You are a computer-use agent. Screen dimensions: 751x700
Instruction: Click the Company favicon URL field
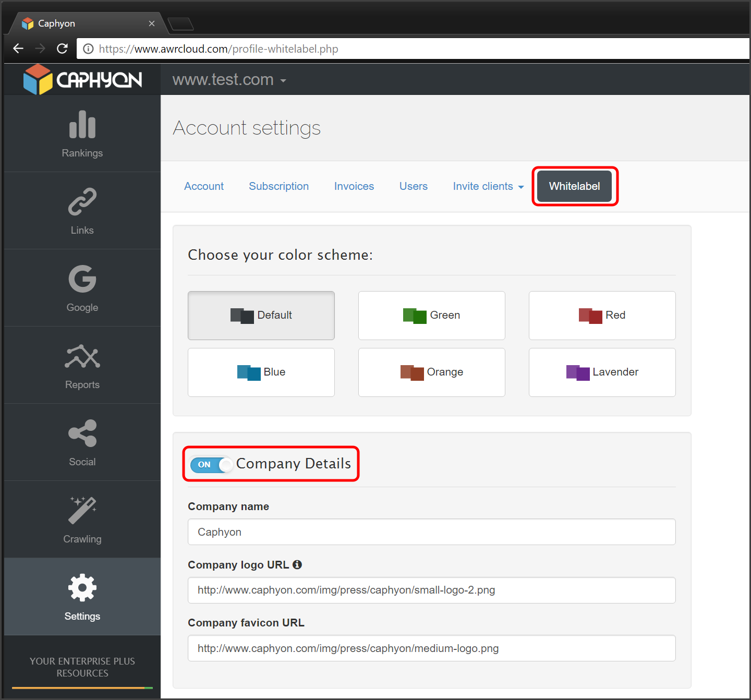click(432, 648)
